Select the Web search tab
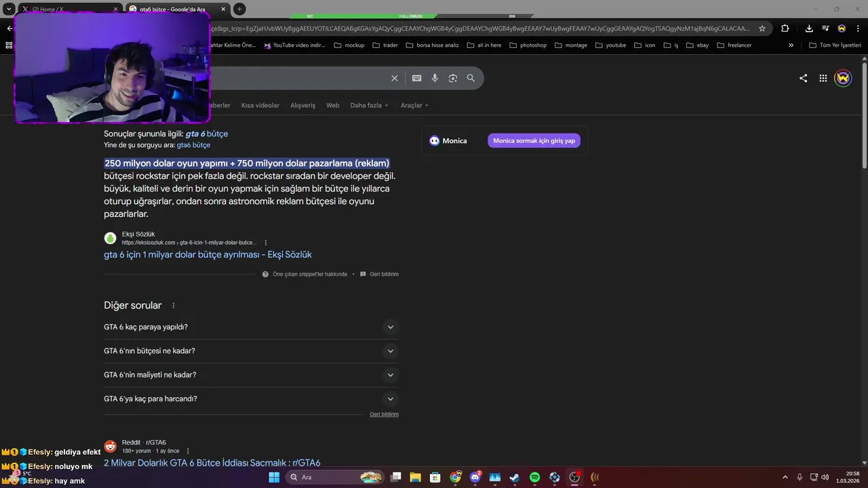 (x=332, y=105)
